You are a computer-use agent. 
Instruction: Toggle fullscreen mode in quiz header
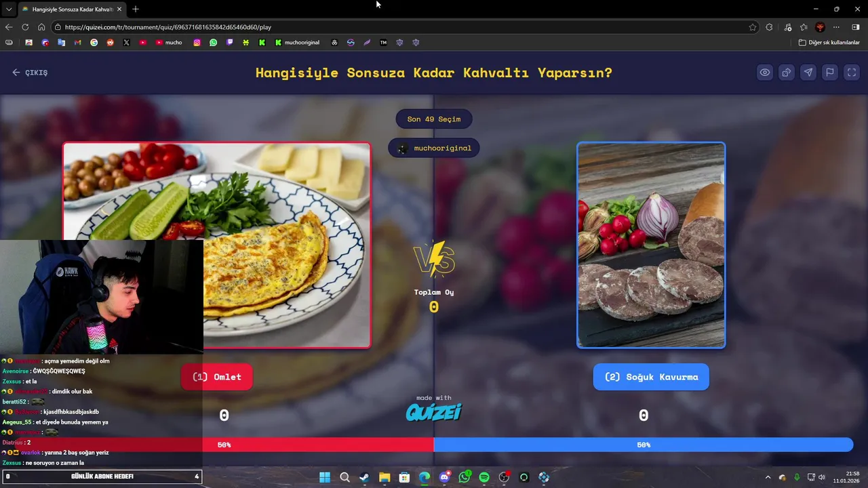point(852,73)
